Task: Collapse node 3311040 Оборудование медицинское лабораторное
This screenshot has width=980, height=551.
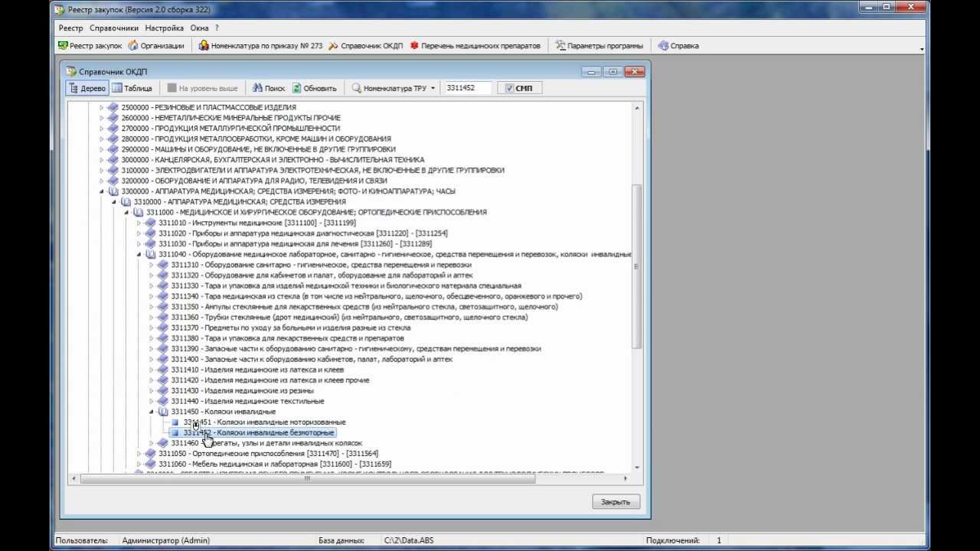Action: pyautogui.click(x=139, y=254)
